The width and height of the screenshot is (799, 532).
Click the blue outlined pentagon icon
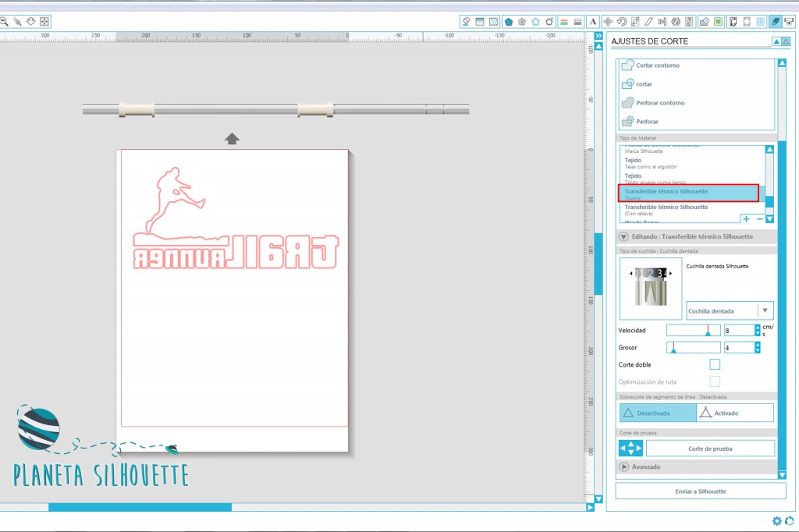[535, 21]
